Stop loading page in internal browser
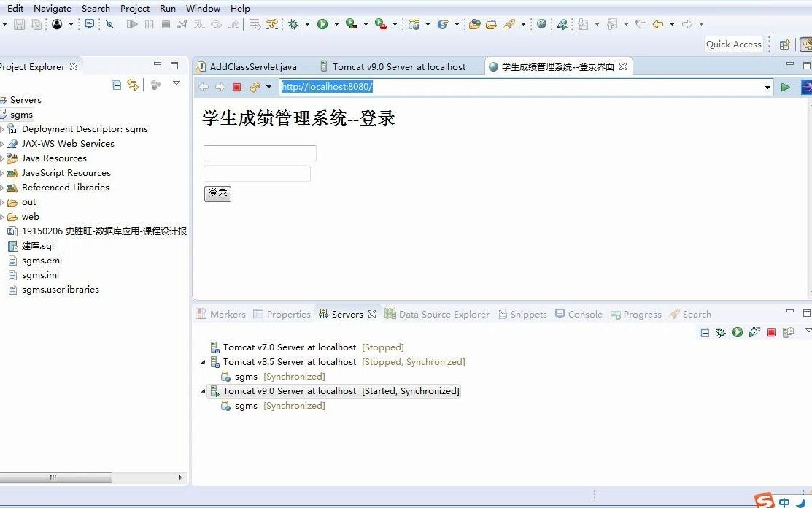 (236, 87)
